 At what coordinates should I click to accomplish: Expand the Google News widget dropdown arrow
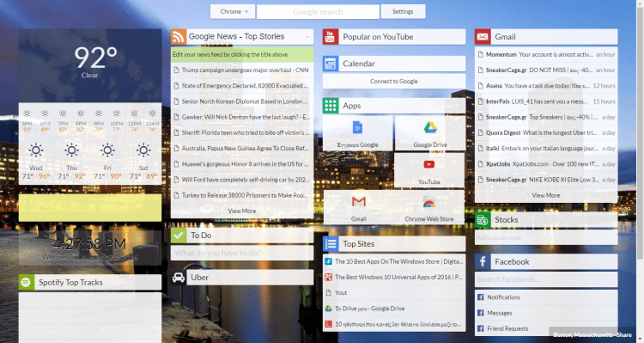[307, 37]
